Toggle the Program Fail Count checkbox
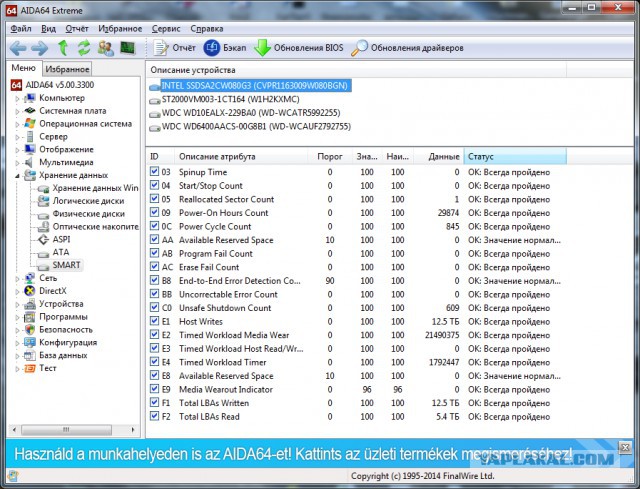The image size is (640, 489). pyautogui.click(x=154, y=253)
